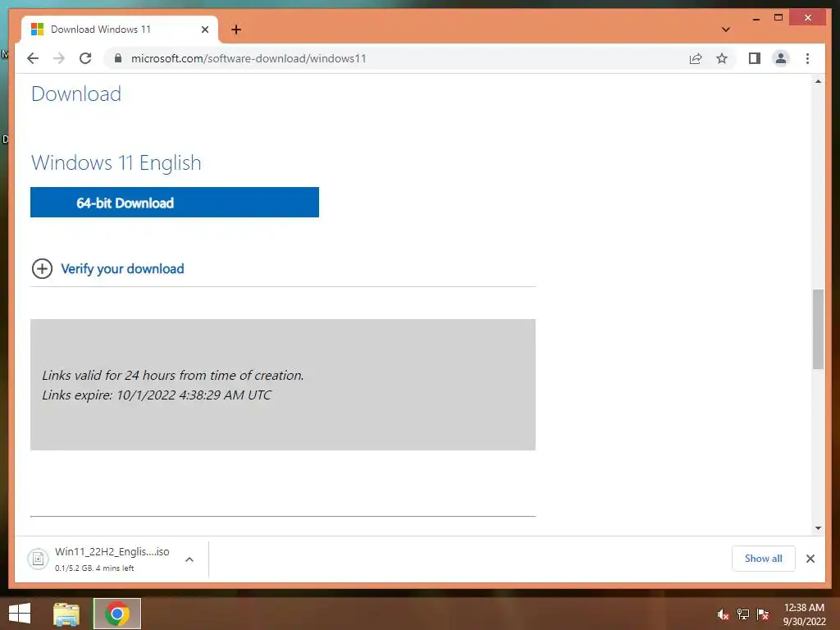Click the Chrome taskbar icon
Viewport: 840px width, 630px height.
click(116, 614)
